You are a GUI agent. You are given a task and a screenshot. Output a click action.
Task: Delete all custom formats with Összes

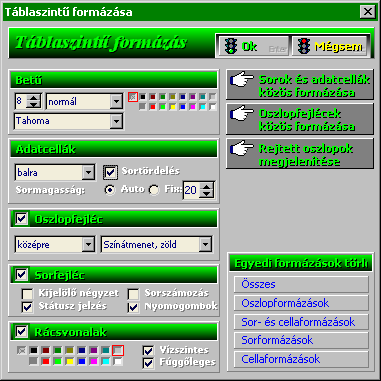301,284
